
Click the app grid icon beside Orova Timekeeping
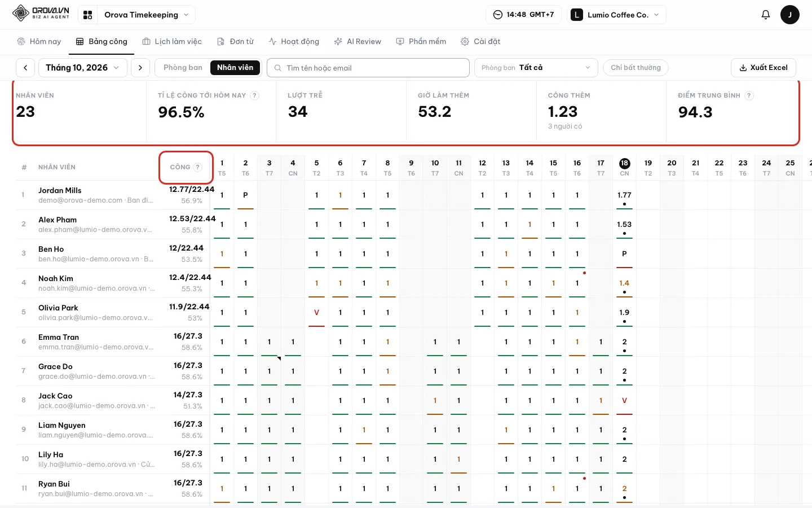87,15
